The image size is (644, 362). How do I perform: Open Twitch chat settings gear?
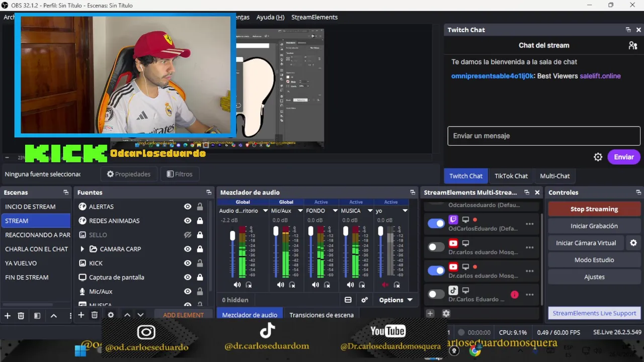click(x=598, y=157)
